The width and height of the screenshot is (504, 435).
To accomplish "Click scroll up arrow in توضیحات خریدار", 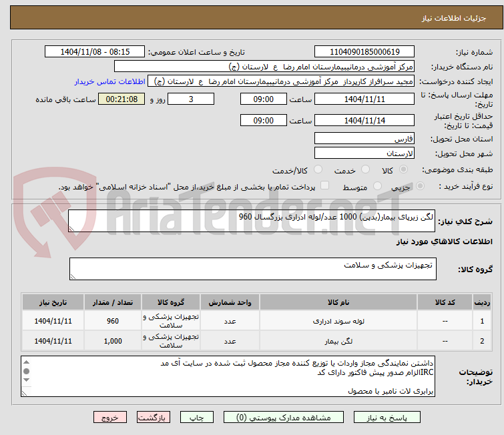I will 26,362.
